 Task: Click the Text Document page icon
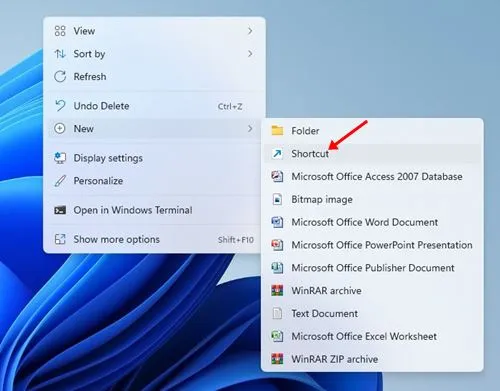point(277,313)
